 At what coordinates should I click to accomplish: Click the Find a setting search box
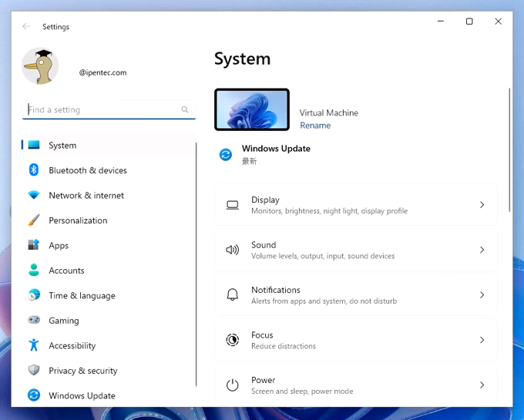pos(109,109)
